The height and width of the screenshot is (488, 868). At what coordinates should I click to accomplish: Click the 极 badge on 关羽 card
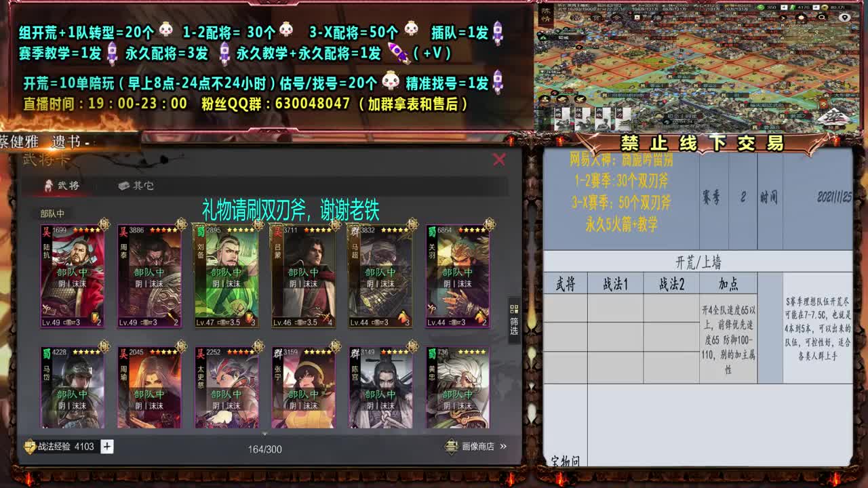click(x=489, y=224)
